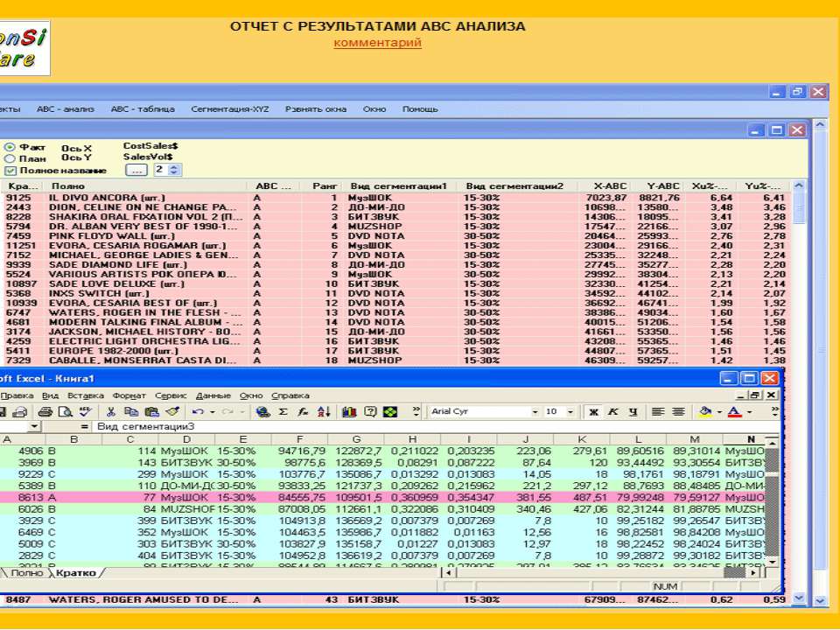Toggle the Полное название checkbox

point(10,171)
